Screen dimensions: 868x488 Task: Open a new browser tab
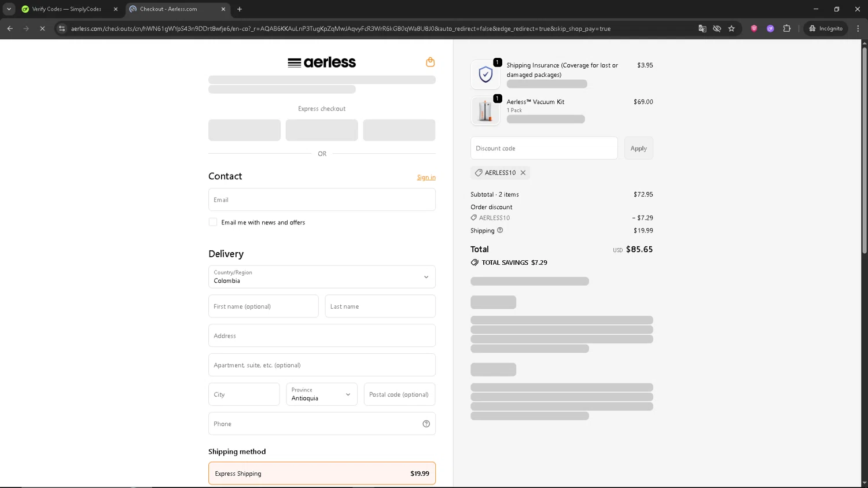pyautogui.click(x=240, y=9)
